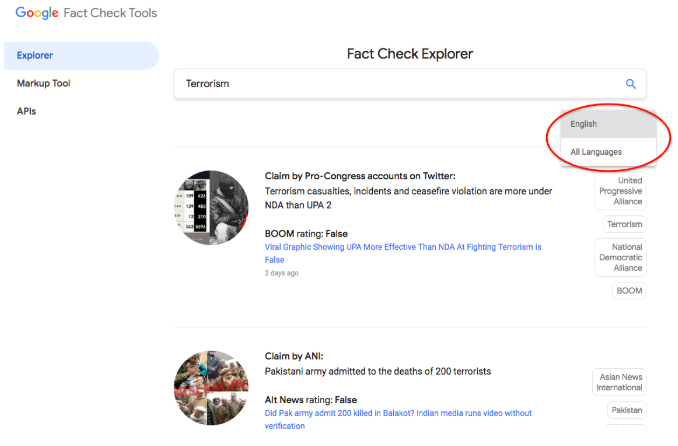Open APIs in the sidebar
678x446 pixels.
(x=26, y=111)
